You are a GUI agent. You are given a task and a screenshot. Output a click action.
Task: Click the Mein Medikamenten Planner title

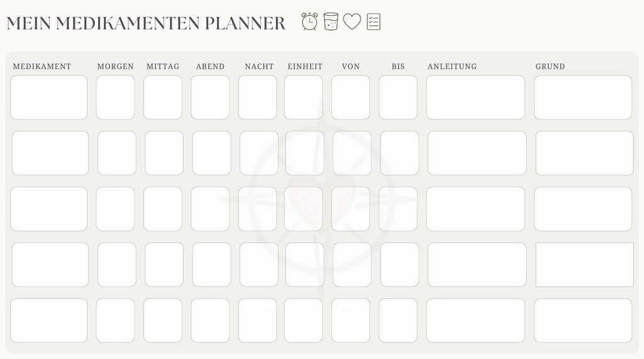tap(146, 23)
